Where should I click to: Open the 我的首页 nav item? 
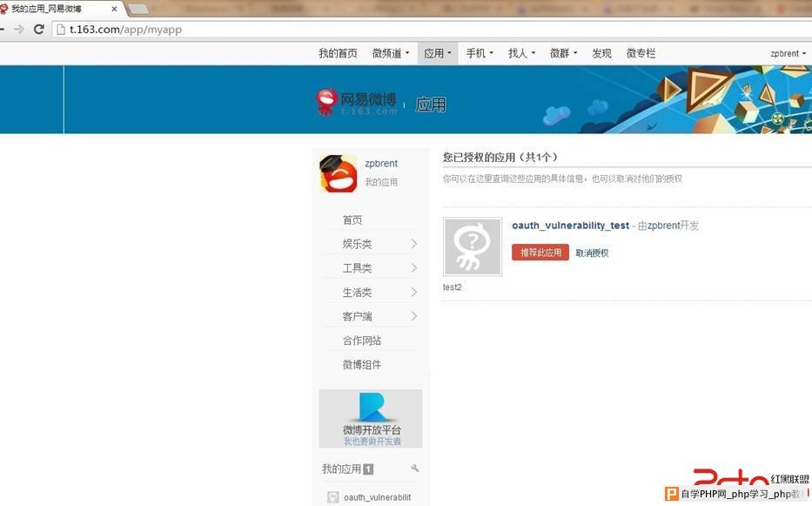coord(338,53)
